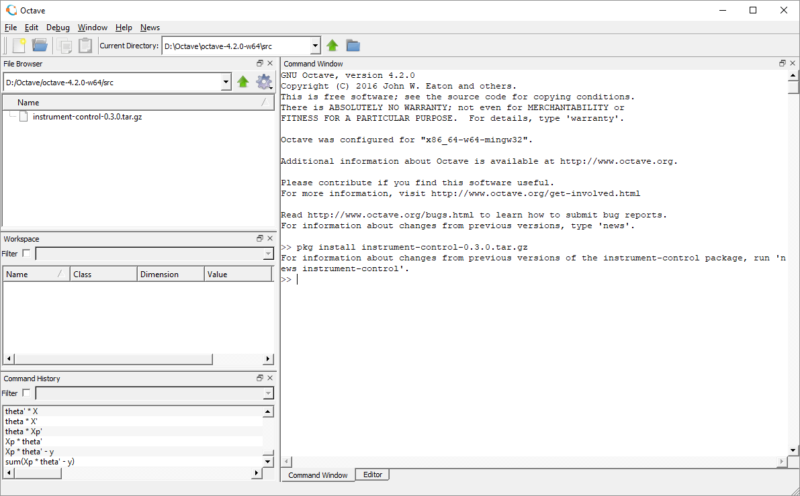Screen dimensions: 800x496
Task: Click Command Window scroll down arrow
Action: [793, 450]
